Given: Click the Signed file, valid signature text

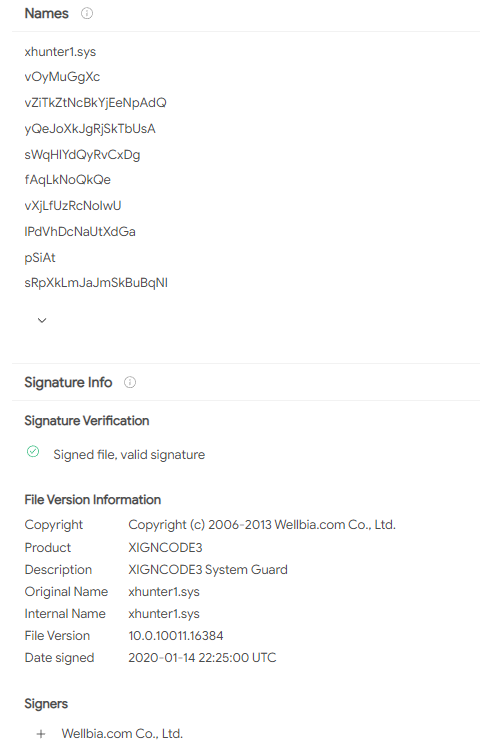Looking at the screenshot, I should (x=129, y=455).
